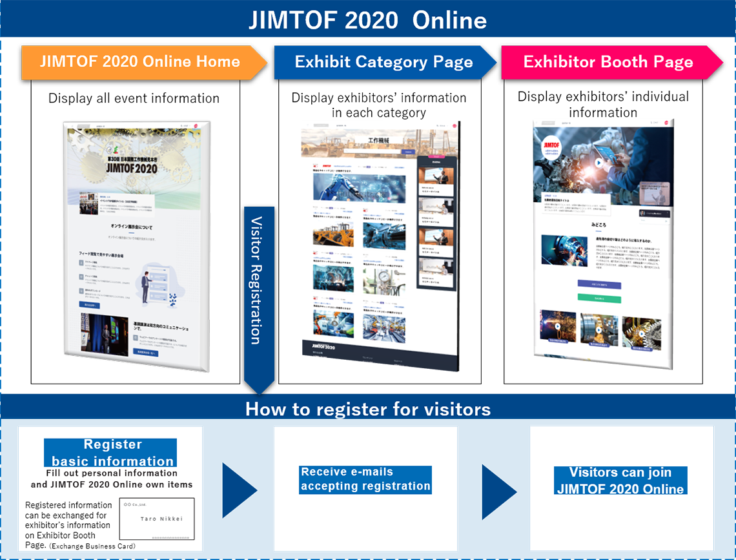The image size is (736, 560).
Task: Open the first seminar card in category sidebar
Action: (436, 181)
